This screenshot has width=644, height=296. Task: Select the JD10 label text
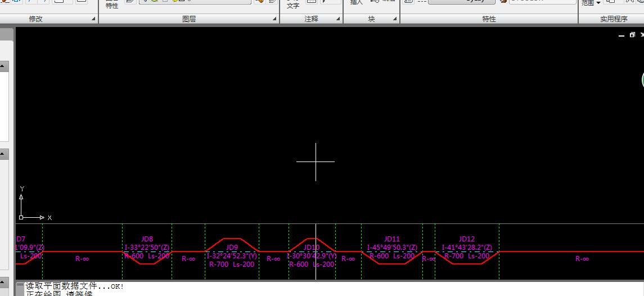click(312, 247)
